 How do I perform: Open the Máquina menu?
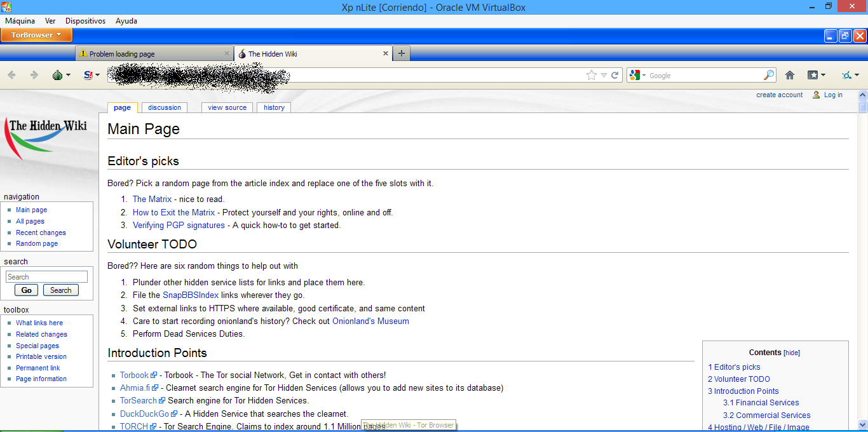click(x=20, y=21)
